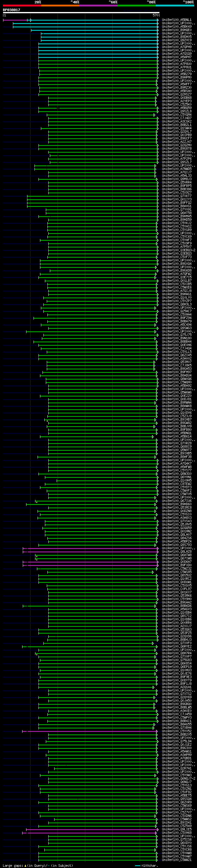Click the red 20% identity legend segment
Viewport: 197px width, 868px height.
click(x=22, y=6)
